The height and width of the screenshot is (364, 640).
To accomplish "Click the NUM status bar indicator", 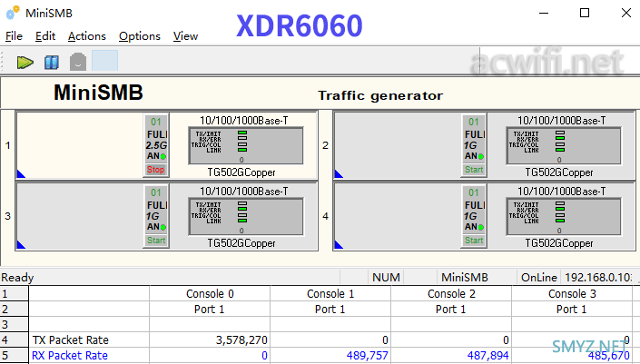I will point(386,278).
